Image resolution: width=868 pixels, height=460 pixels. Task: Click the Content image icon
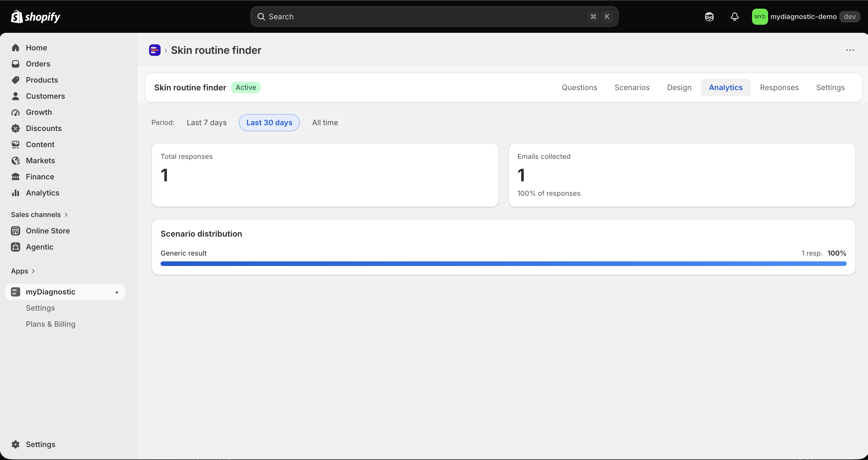click(16, 145)
